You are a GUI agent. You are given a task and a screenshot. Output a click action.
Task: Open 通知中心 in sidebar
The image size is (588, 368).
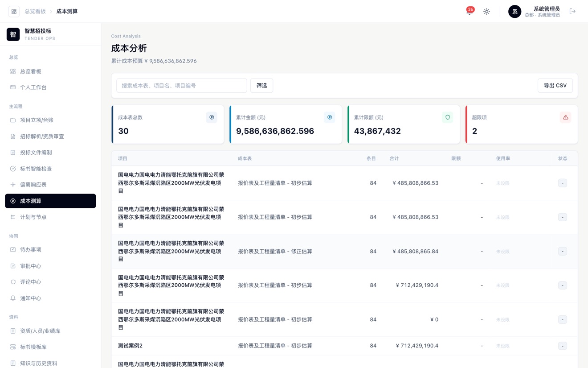tap(50, 298)
